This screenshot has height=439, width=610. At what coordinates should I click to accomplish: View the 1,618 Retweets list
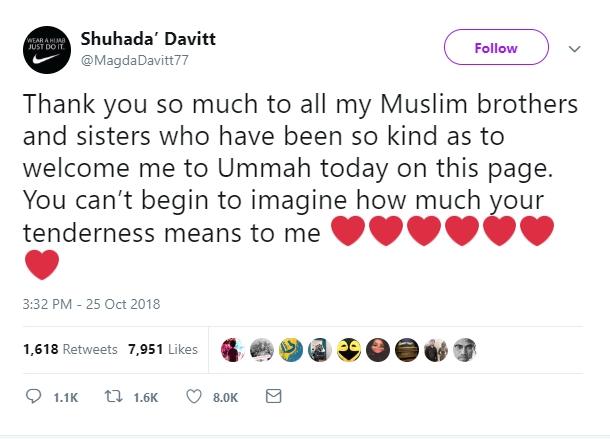[67, 349]
